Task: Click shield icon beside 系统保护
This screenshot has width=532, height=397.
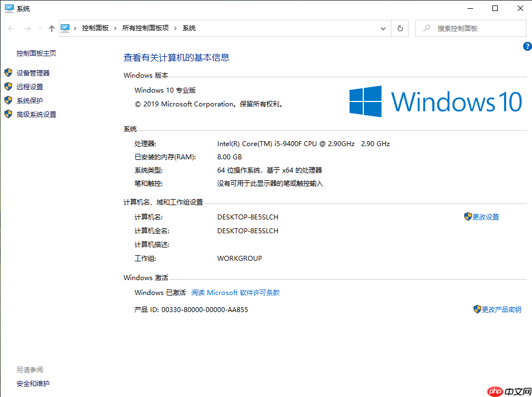Action: tap(8, 100)
